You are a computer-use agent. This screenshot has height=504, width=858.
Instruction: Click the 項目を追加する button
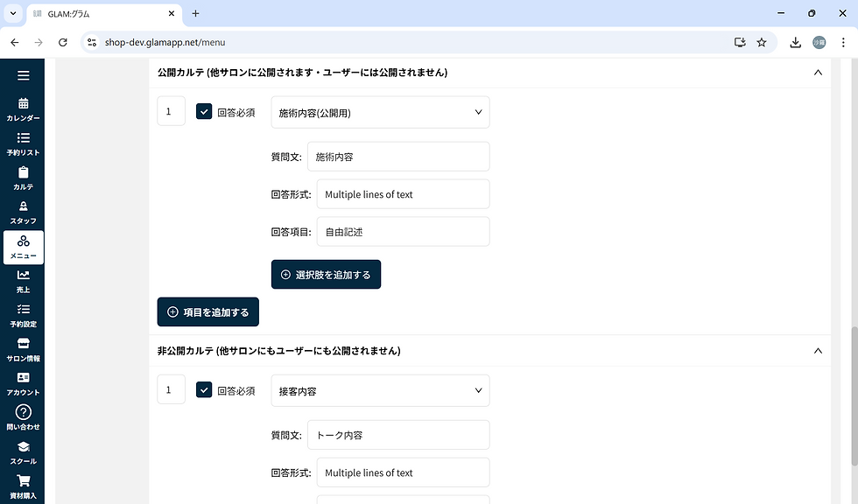208,312
